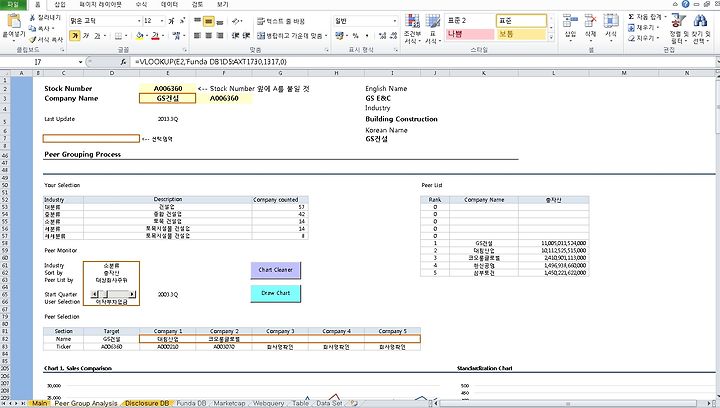This screenshot has width=720, height=408.
Task: Open Font group dialog launcher
Action: point(186,50)
